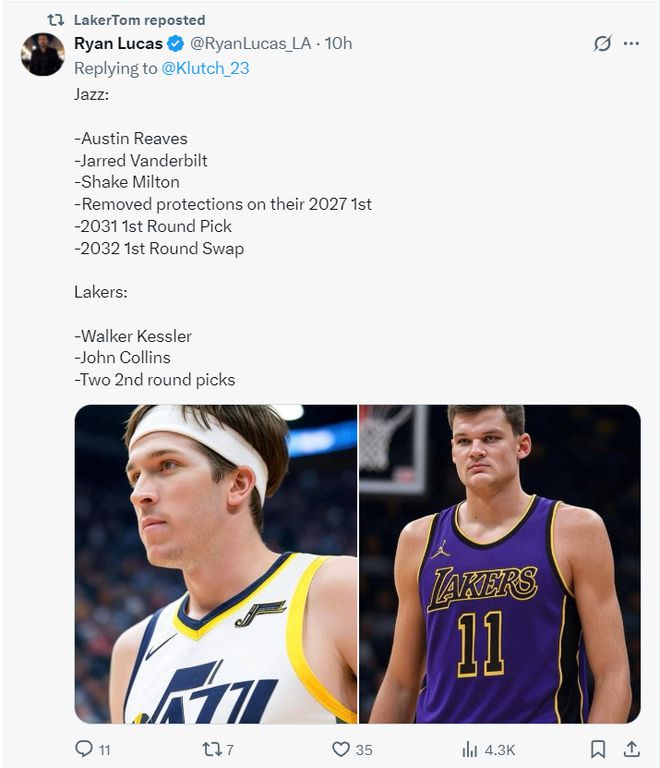Open Ryan Lucas profile avatar

(43, 55)
